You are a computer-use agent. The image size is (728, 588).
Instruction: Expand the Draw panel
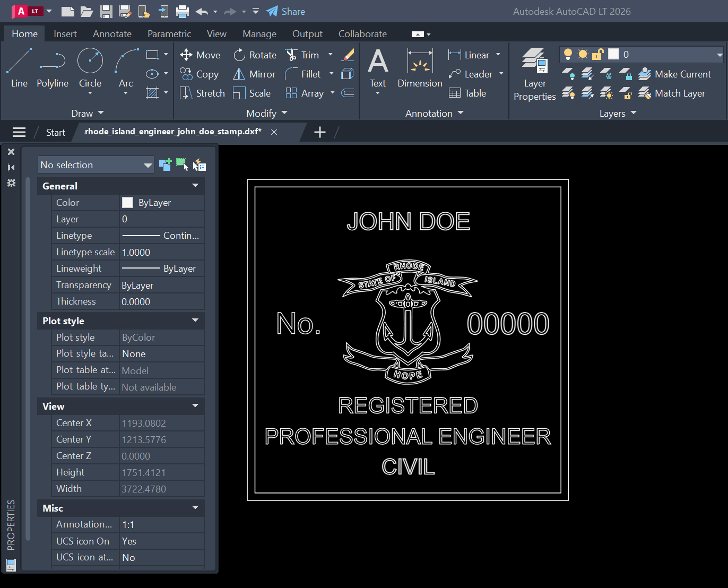88,113
